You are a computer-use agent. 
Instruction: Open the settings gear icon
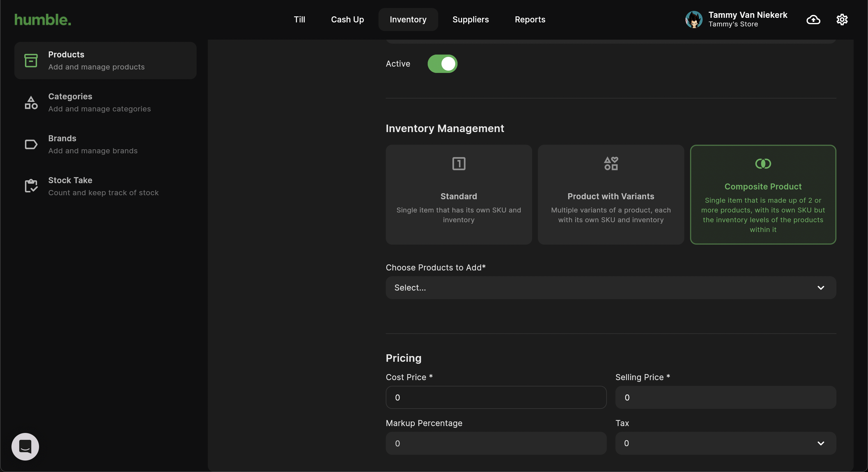tap(842, 20)
